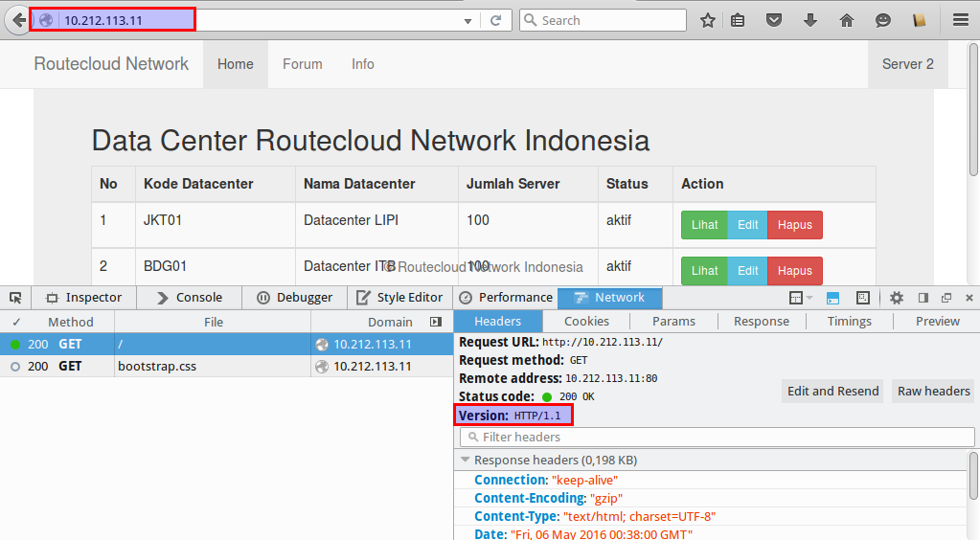Image resolution: width=980 pixels, height=540 pixels.
Task: Open the Firefox hamburger menu
Action: [x=961, y=21]
